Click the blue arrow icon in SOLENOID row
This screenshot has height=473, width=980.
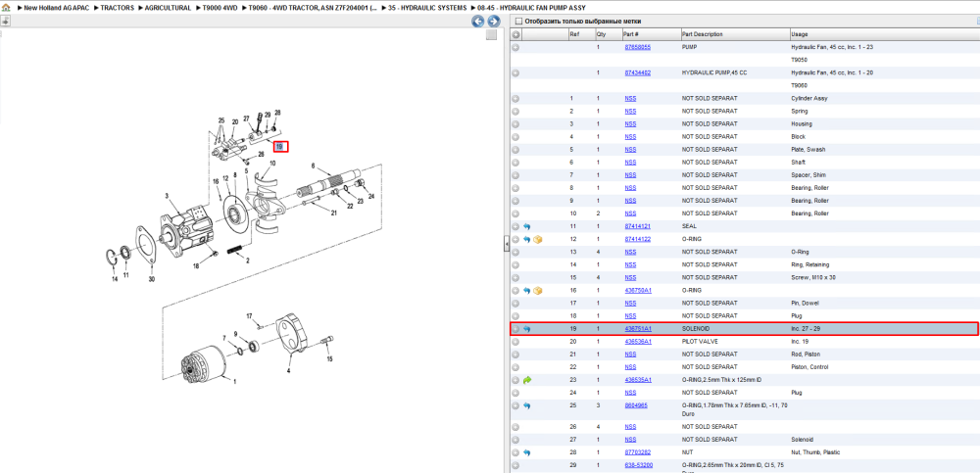click(x=527, y=329)
